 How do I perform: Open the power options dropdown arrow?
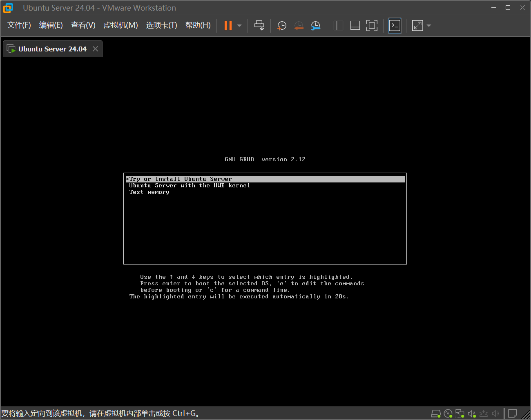239,26
